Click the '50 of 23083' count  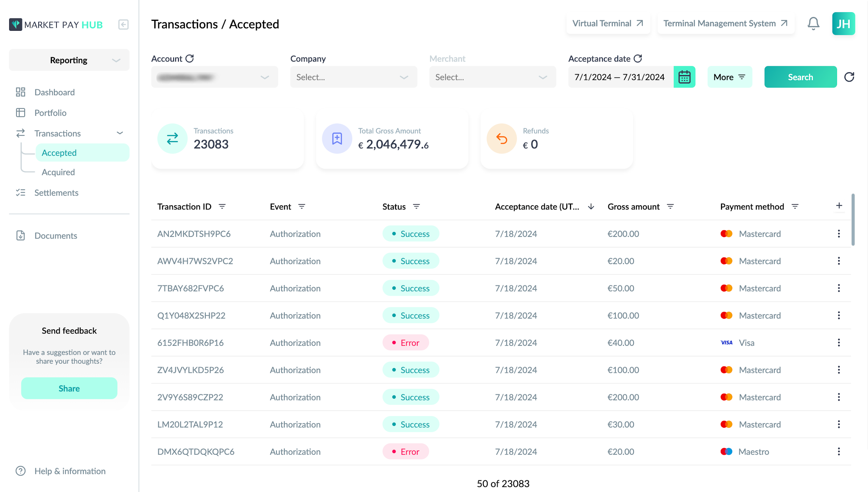point(503,483)
